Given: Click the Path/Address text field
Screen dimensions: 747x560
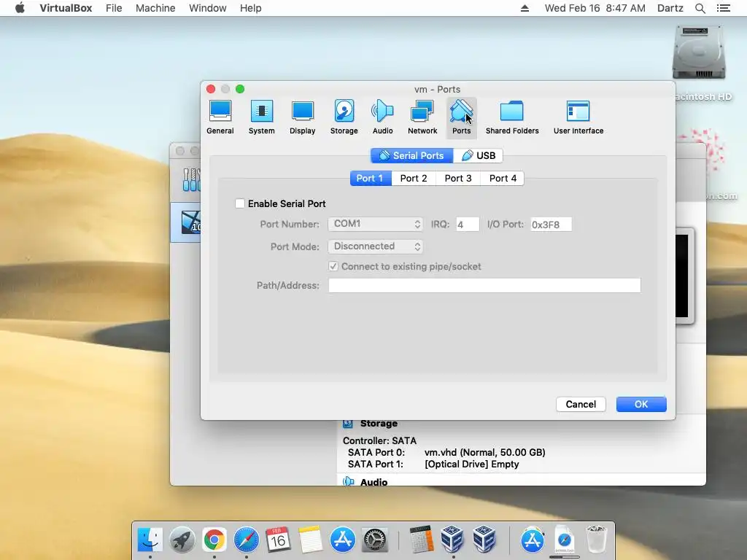Looking at the screenshot, I should (484, 285).
